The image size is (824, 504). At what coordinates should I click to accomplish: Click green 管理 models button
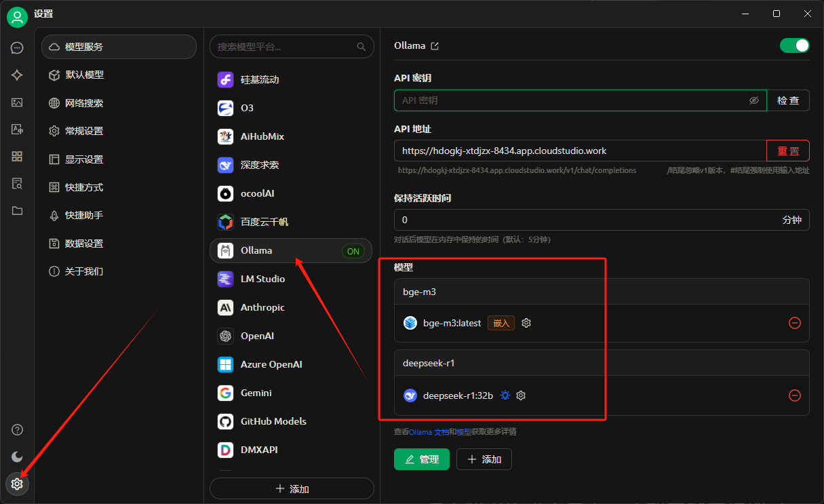422,459
